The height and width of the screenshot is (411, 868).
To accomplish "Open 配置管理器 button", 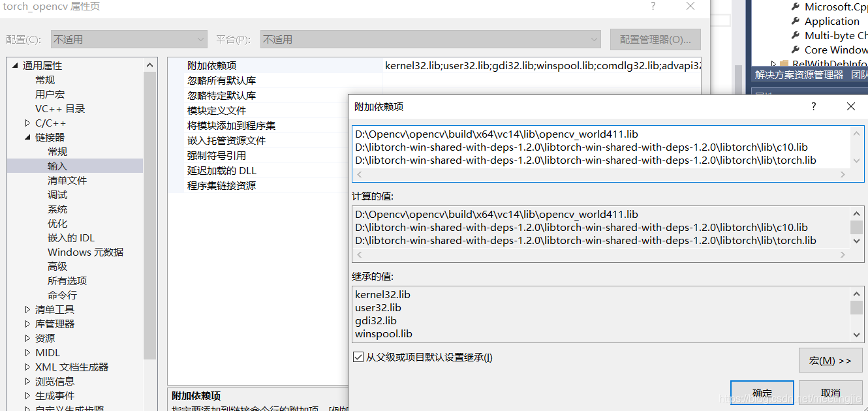I will click(655, 39).
